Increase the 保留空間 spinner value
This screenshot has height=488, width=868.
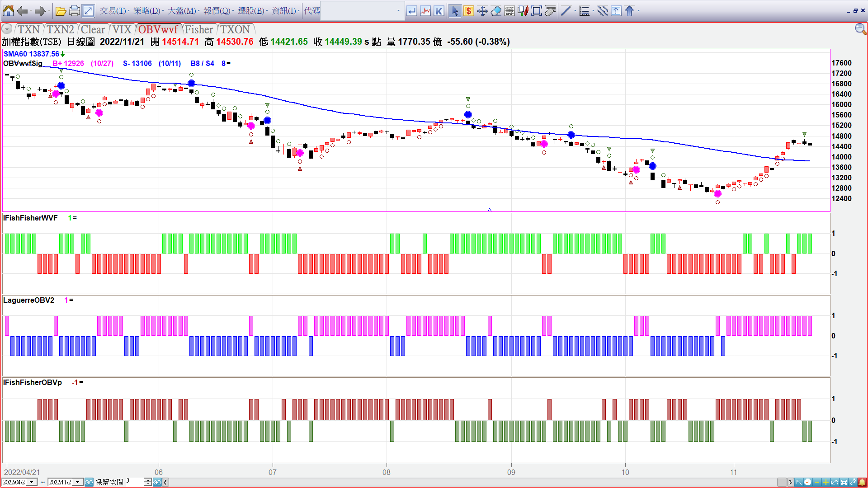point(148,480)
